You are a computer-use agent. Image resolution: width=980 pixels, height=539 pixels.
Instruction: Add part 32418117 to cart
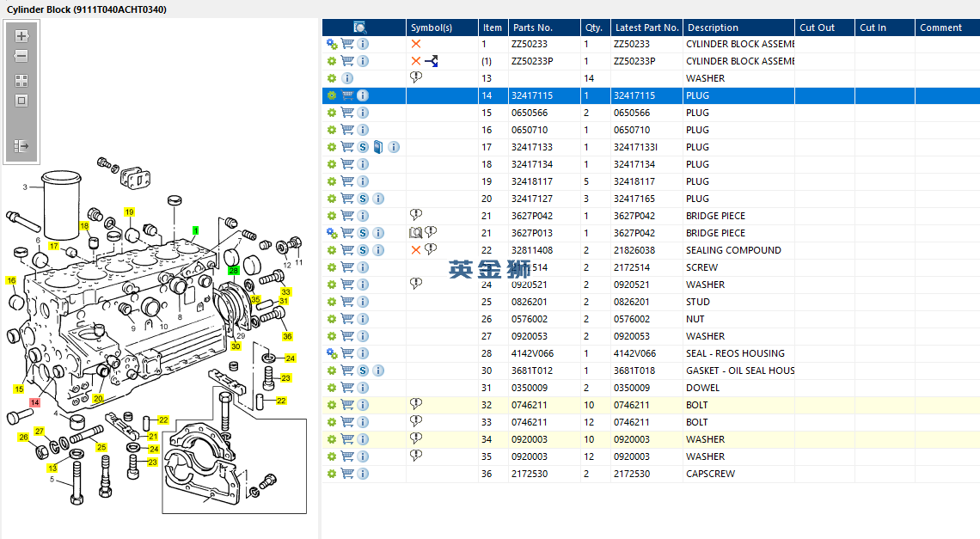[347, 181]
